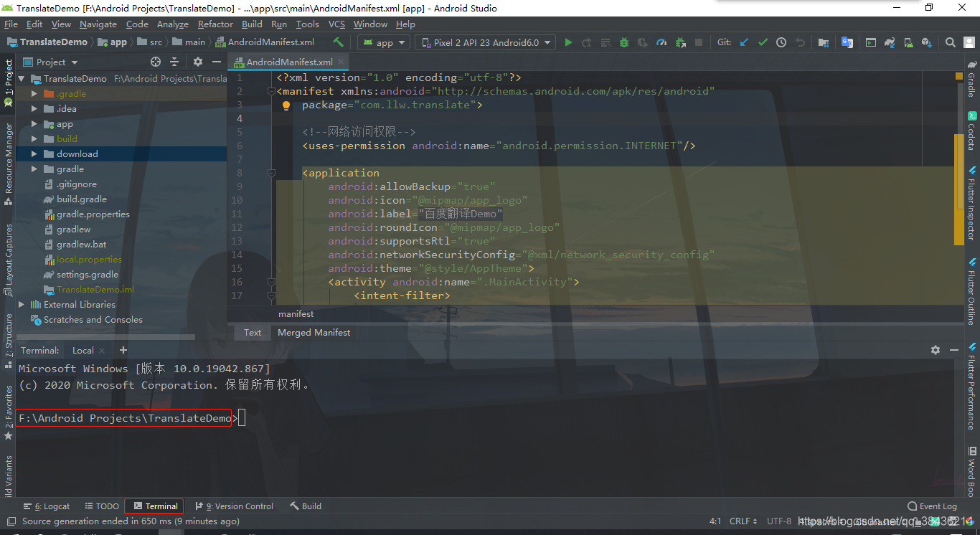The width and height of the screenshot is (980, 535).
Task: Show Git history clock icon
Action: 781,42
